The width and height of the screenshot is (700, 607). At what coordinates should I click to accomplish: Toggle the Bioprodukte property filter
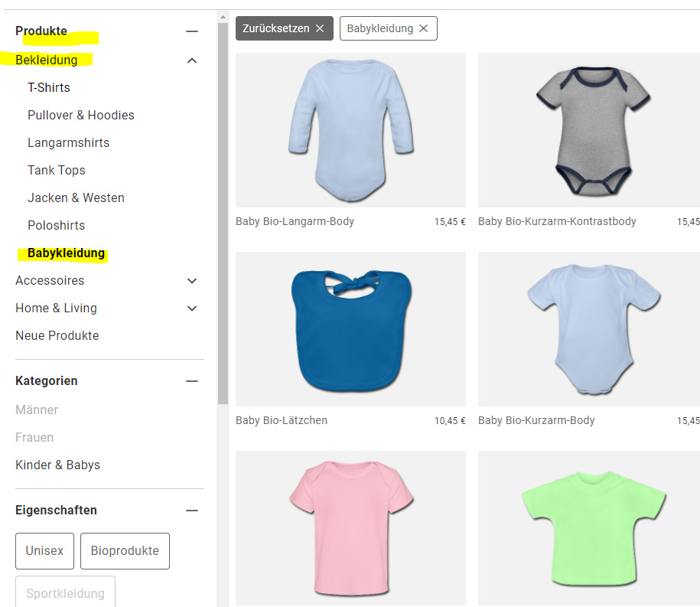[125, 551]
